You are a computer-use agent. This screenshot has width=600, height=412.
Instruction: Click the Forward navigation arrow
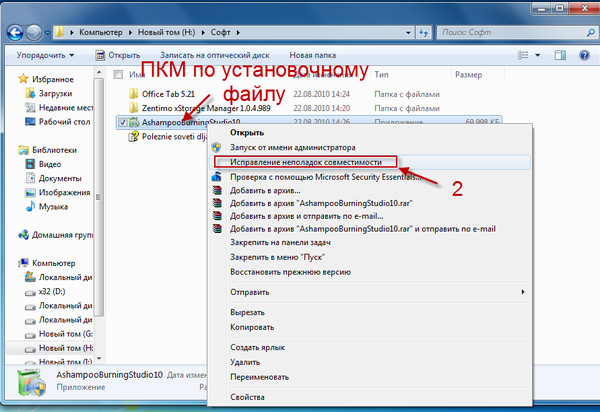click(x=34, y=33)
